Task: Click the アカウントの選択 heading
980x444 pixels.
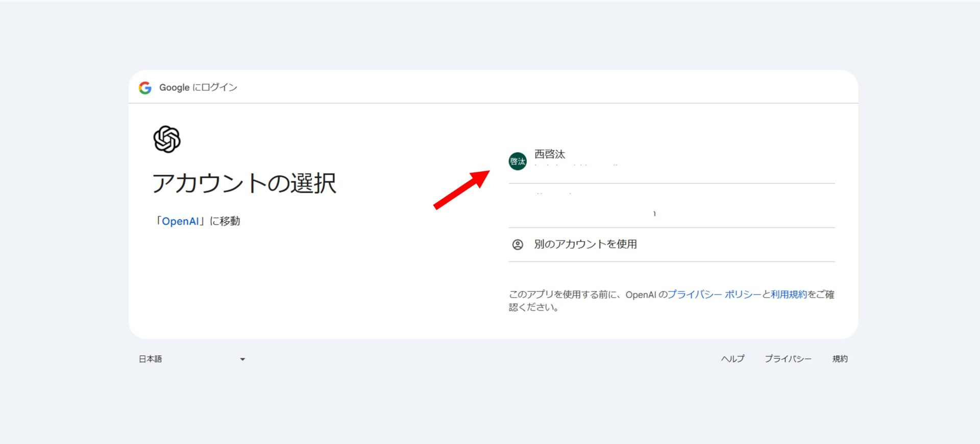Action: tap(244, 183)
